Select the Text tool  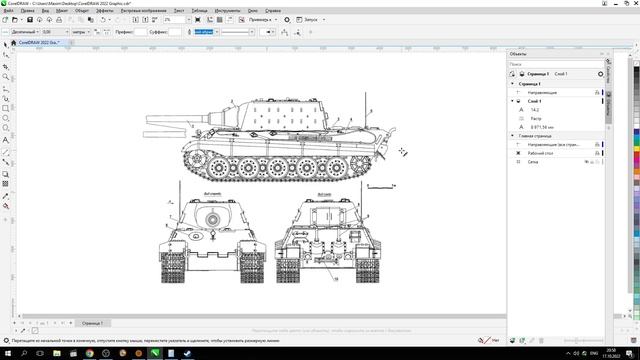[6, 140]
